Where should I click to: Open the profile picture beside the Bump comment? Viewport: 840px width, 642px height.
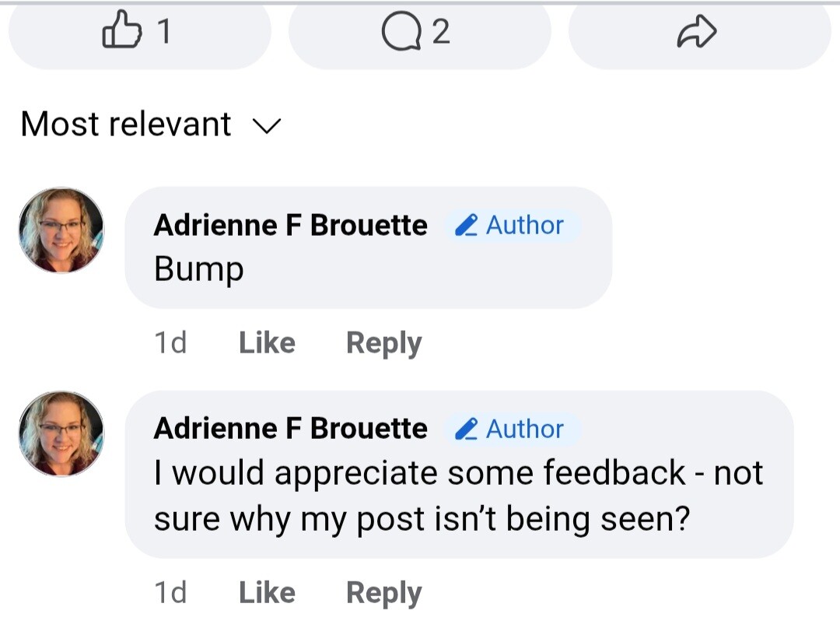[61, 230]
